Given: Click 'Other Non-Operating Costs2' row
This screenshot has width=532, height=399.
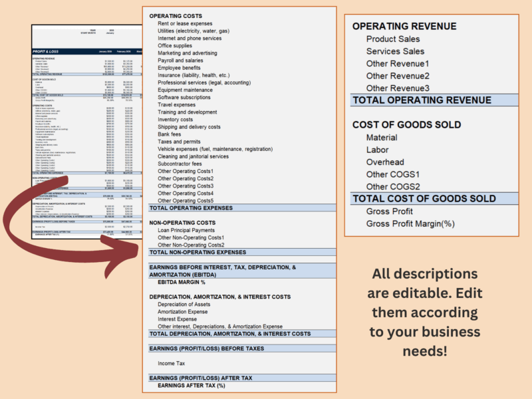Looking at the screenshot, I should [191, 245].
